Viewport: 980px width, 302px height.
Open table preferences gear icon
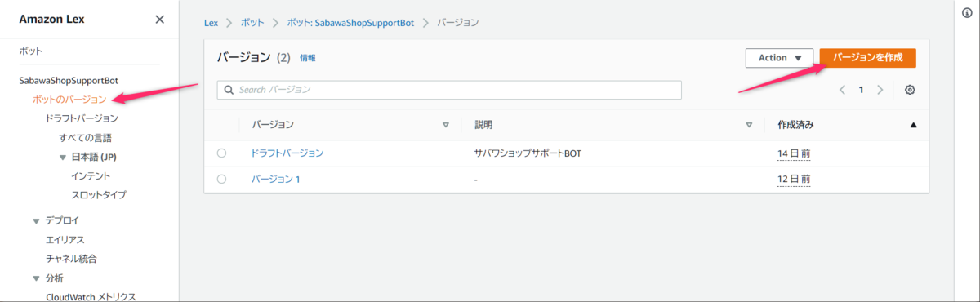(910, 90)
